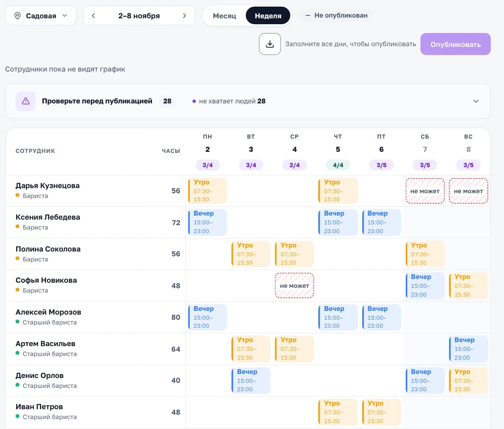The height and width of the screenshot is (429, 504).
Task: Click the green dot beside Алексей Морозов's role
Action: pos(18,322)
